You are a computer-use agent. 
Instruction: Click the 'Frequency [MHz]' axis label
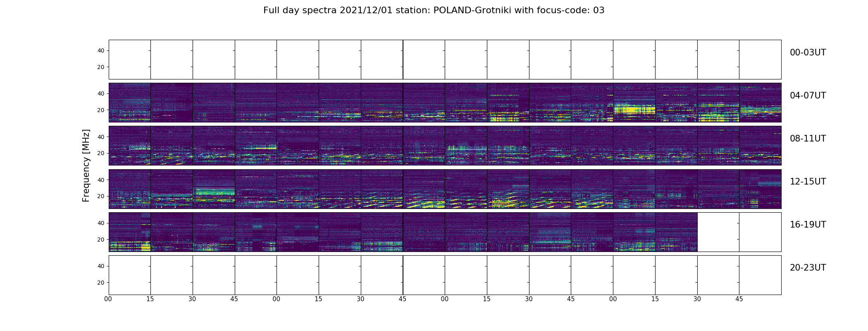coord(86,165)
